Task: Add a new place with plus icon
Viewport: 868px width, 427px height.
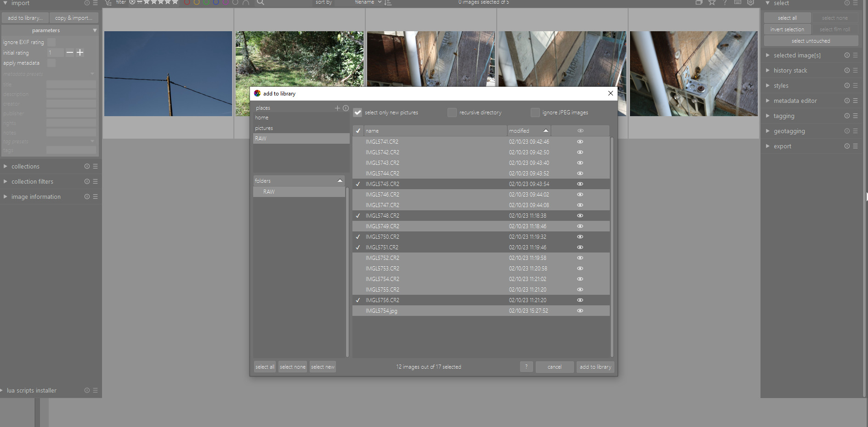Action: point(337,108)
